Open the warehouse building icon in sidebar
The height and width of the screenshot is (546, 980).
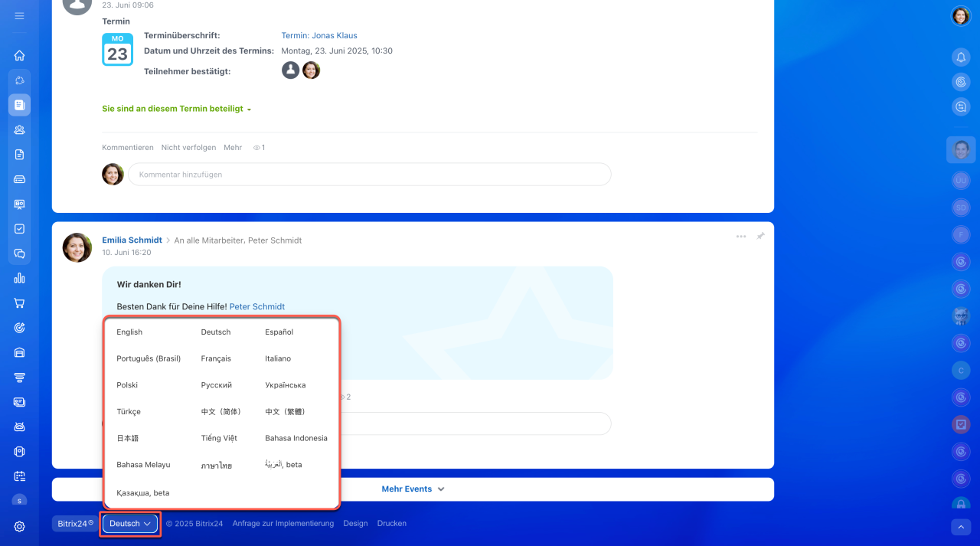(x=19, y=352)
